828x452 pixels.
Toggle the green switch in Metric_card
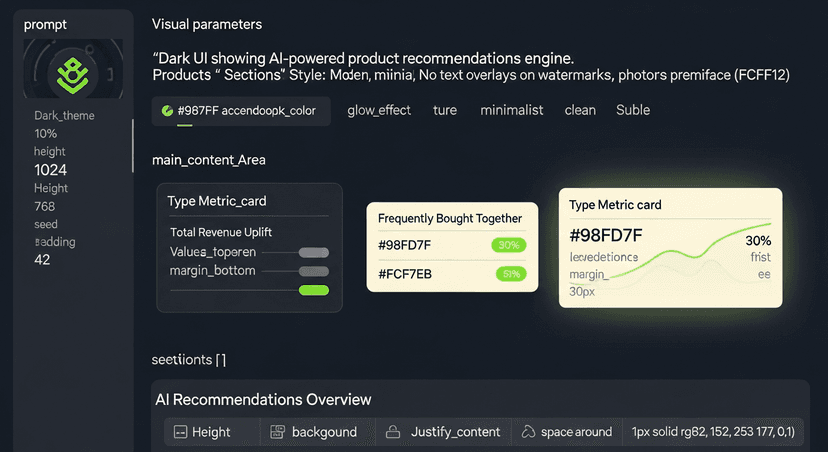(314, 290)
